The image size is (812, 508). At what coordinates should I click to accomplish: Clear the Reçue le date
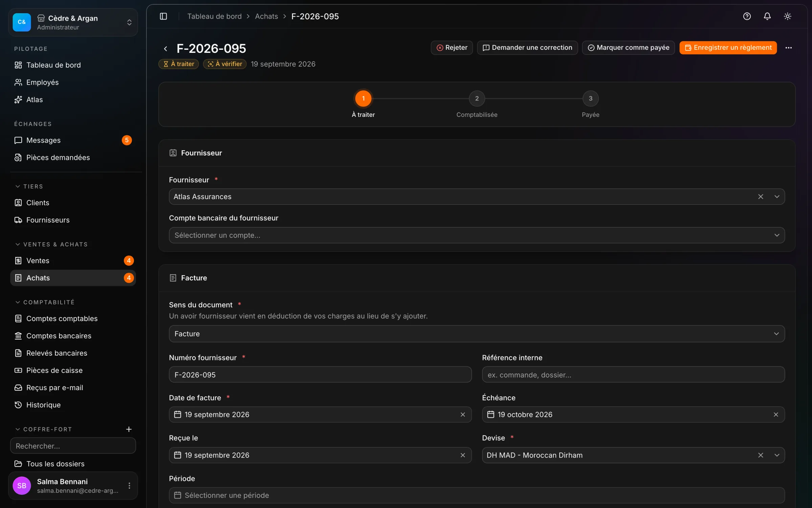point(463,455)
